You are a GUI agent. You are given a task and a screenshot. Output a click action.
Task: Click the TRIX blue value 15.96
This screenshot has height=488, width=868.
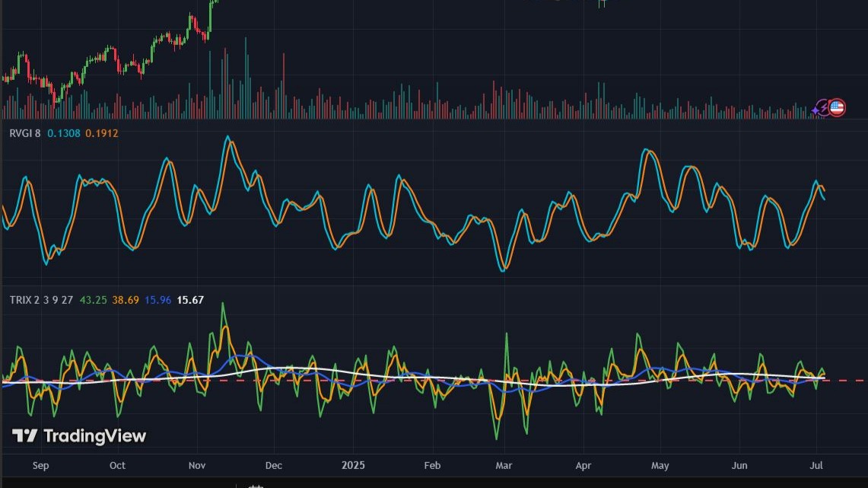click(157, 300)
